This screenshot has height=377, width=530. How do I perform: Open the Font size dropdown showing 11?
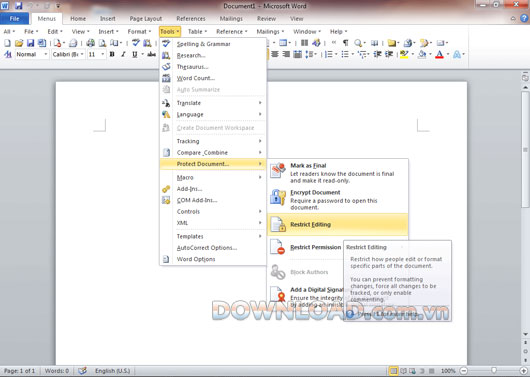[97, 54]
